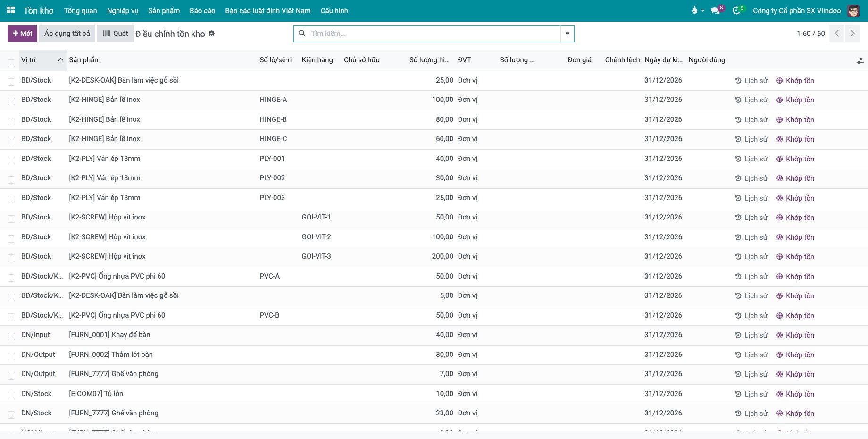
Task: Click the Quét barcode button
Action: 116,34
